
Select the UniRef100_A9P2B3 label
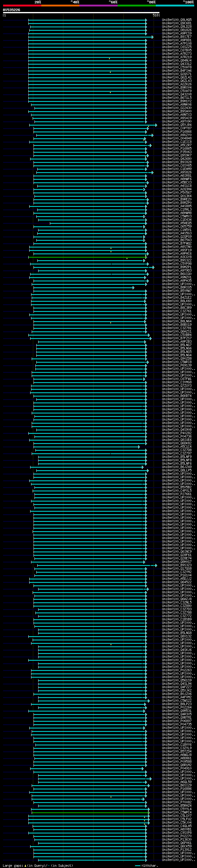pos(177,342)
